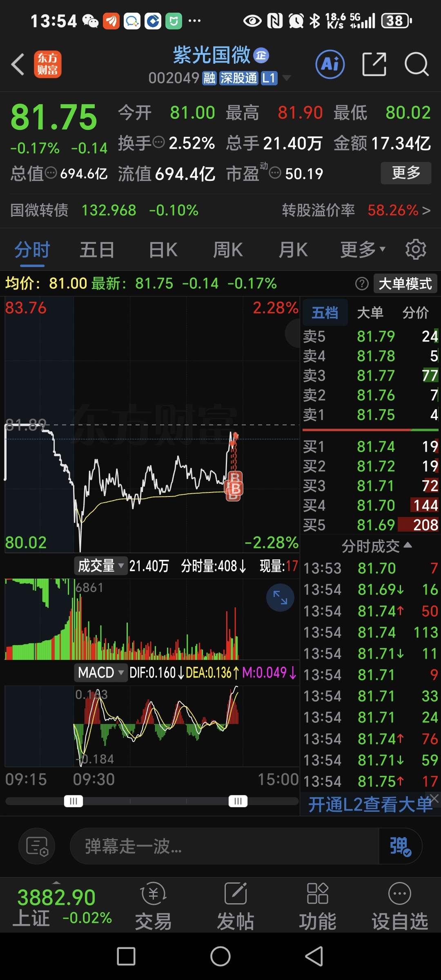Screen dimensions: 441x980
Task: Tap 买5 row with 208 volume
Action: click(x=371, y=525)
